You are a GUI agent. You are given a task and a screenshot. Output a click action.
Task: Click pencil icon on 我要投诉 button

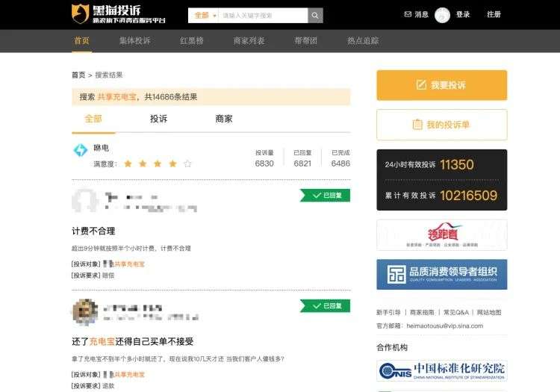click(421, 85)
